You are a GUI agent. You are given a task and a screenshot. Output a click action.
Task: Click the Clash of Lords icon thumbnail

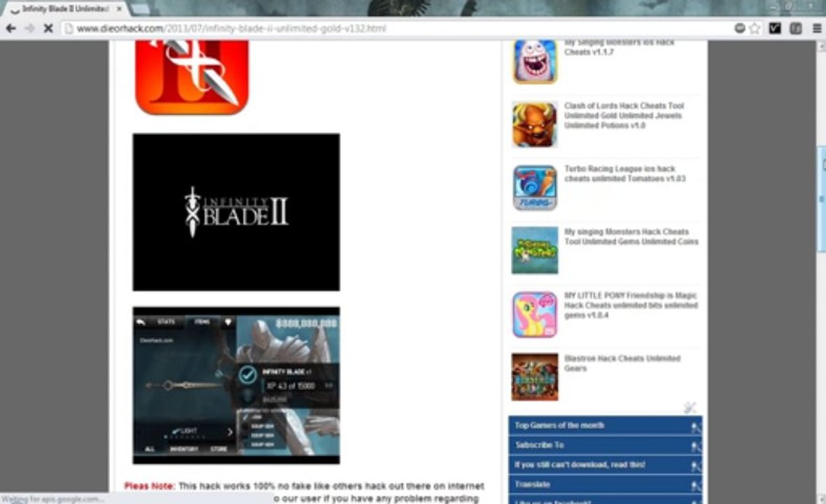click(535, 125)
